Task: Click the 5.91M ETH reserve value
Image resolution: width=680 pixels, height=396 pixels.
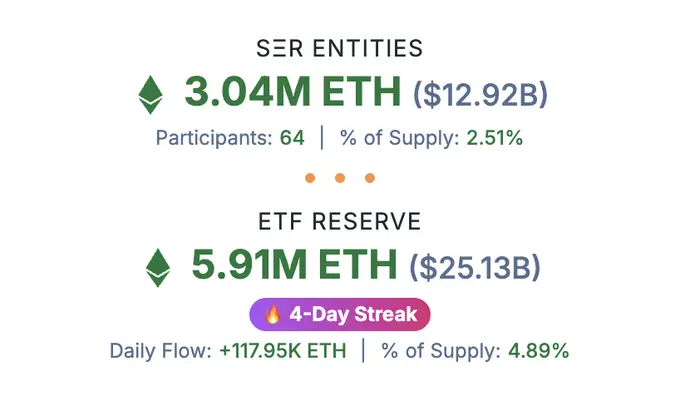Action: pyautogui.click(x=294, y=264)
